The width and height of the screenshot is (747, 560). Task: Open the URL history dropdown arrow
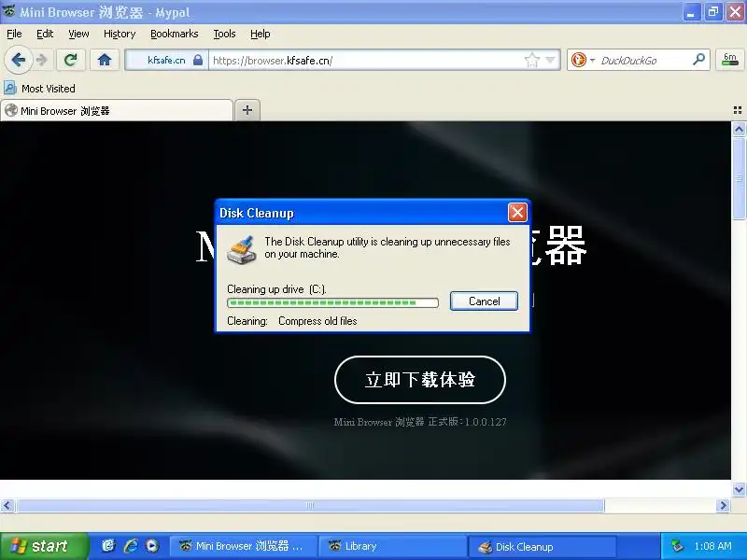tap(551, 60)
